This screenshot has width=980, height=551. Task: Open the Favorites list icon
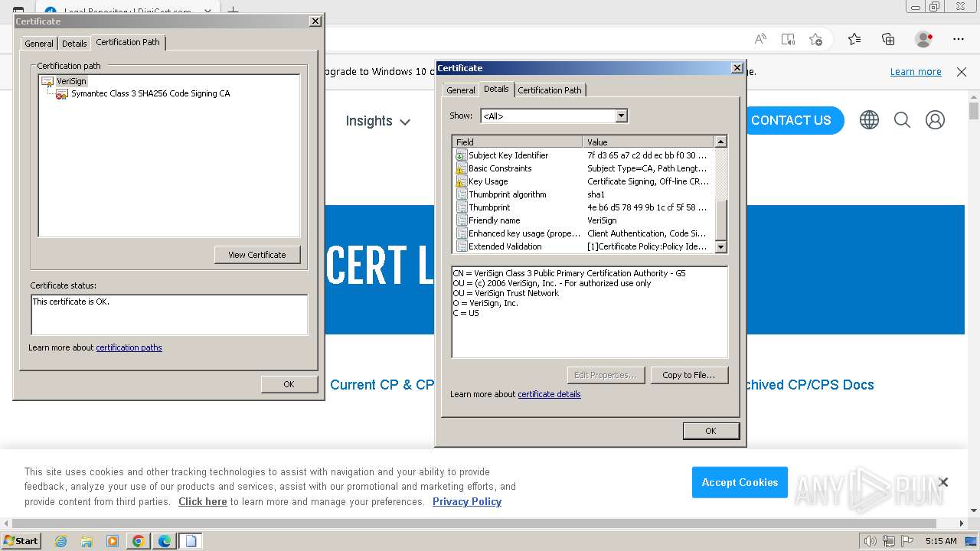[854, 39]
